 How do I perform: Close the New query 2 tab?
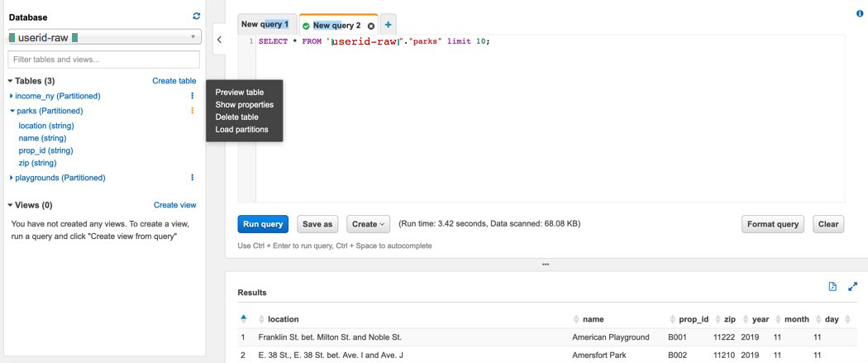[371, 26]
